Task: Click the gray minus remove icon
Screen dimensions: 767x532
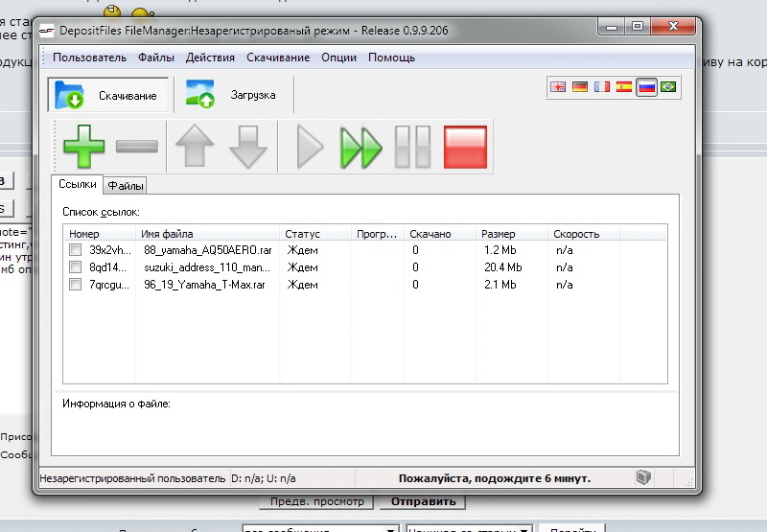Action: click(x=136, y=147)
